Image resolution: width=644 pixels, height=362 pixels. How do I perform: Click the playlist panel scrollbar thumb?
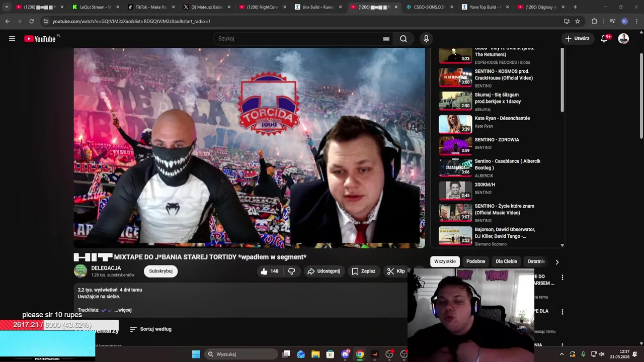[x=562, y=80]
